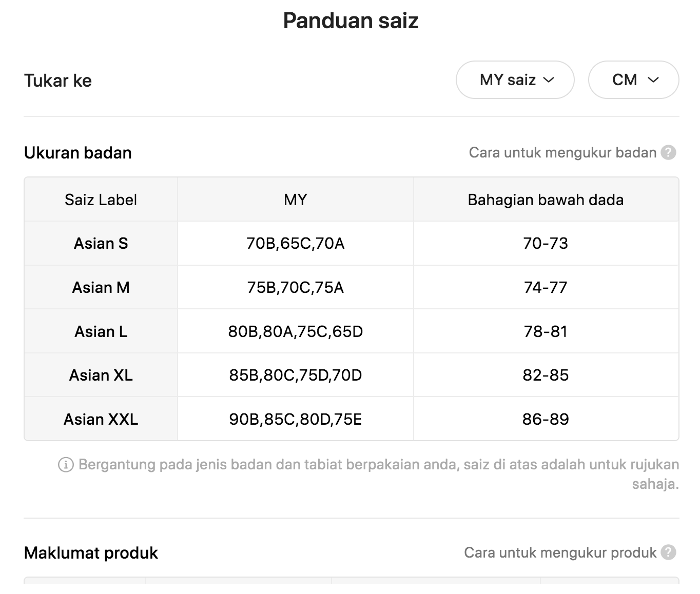Open the CM unit dropdown

(x=633, y=80)
